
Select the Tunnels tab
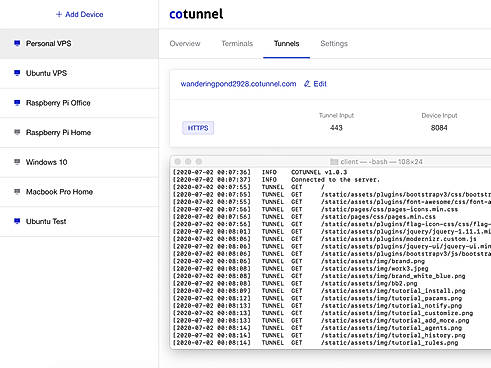(x=286, y=44)
